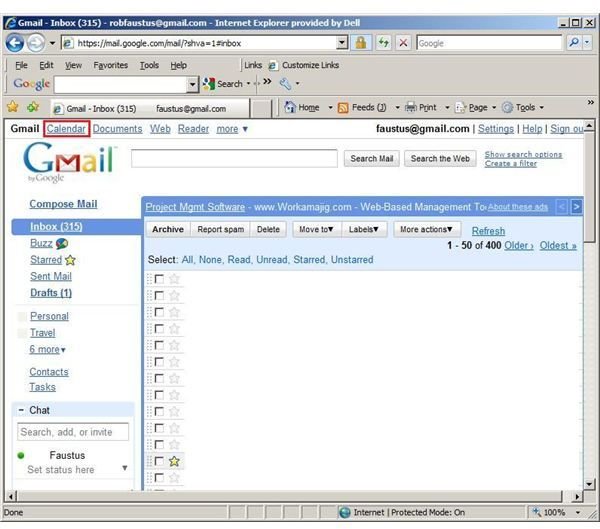Image resolution: width=600 pixels, height=529 pixels.
Task: Click the Google toolbar Search button
Action: click(x=223, y=83)
